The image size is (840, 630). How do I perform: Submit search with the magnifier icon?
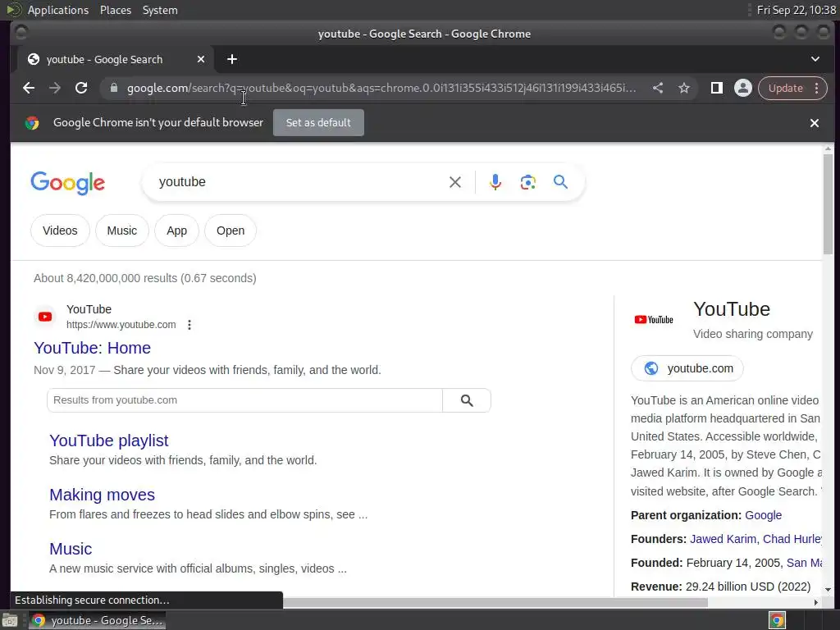pyautogui.click(x=560, y=182)
